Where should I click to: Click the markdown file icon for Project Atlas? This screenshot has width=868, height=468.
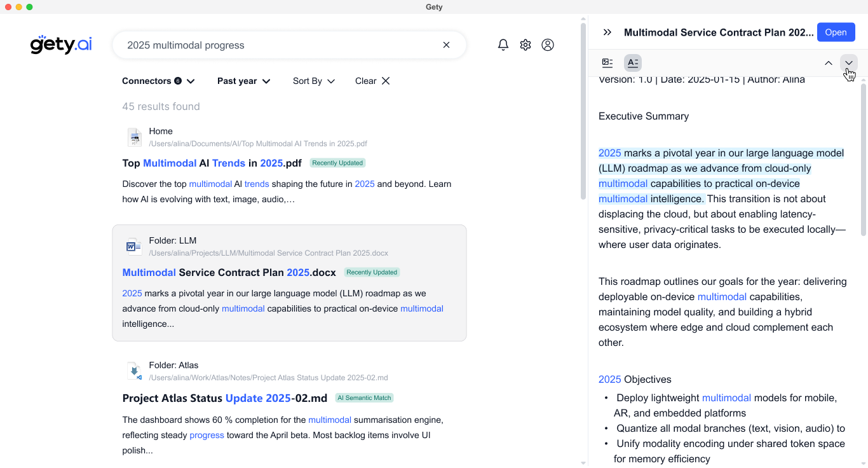[135, 371]
